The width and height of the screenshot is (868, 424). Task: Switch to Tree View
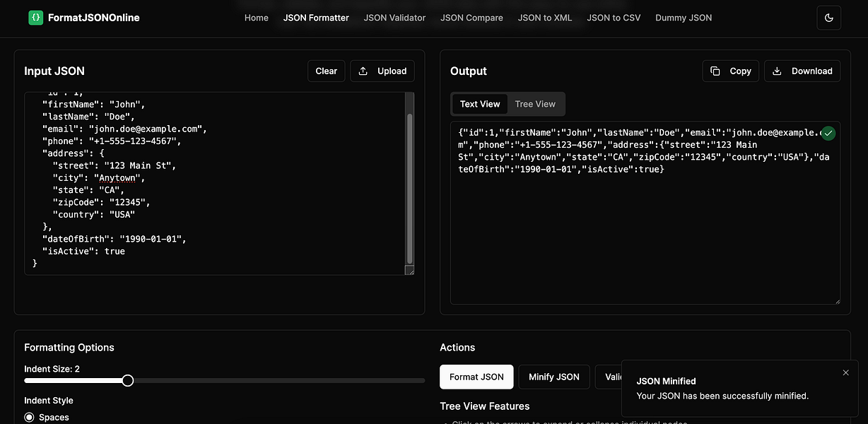(x=535, y=104)
